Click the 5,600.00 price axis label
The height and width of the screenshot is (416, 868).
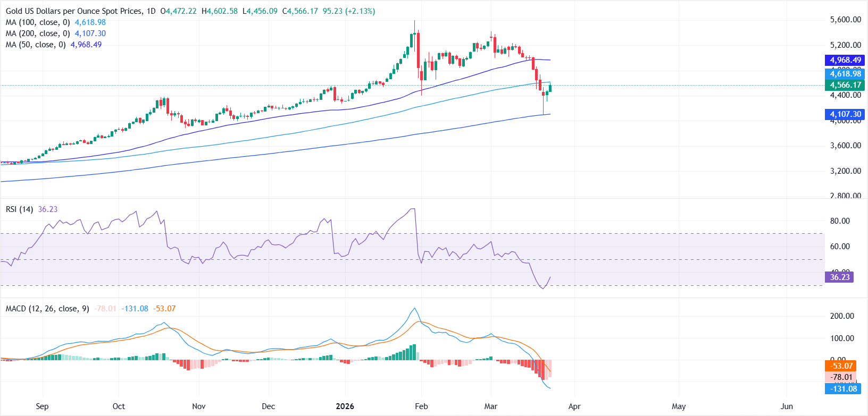click(x=845, y=20)
